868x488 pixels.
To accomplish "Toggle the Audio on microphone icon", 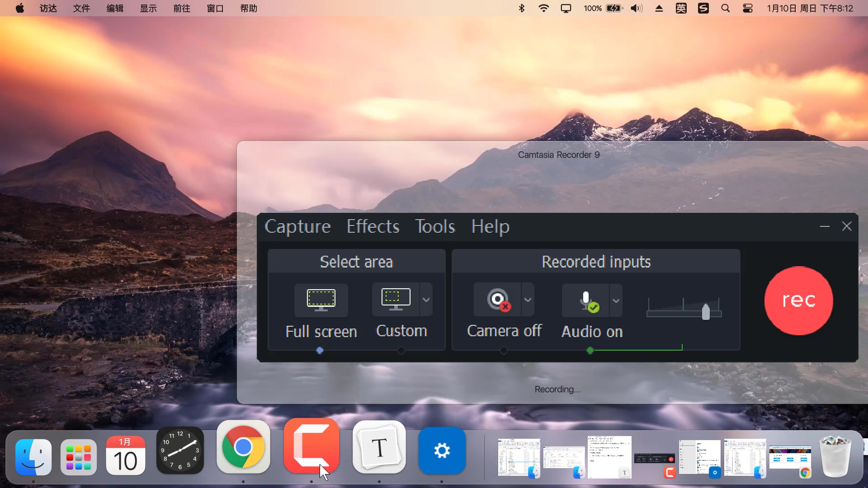I will (586, 300).
